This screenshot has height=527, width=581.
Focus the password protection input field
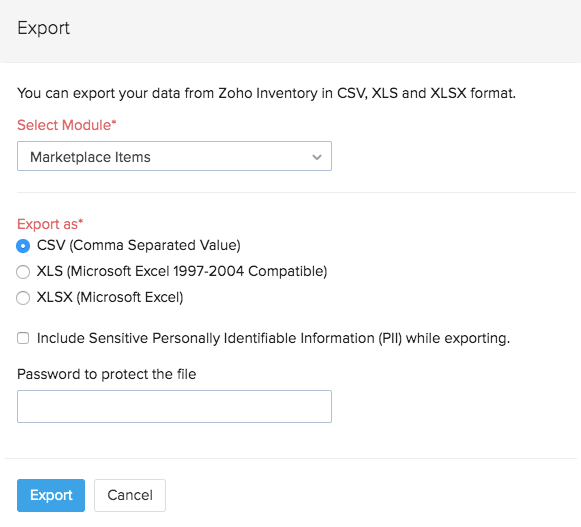(x=174, y=406)
